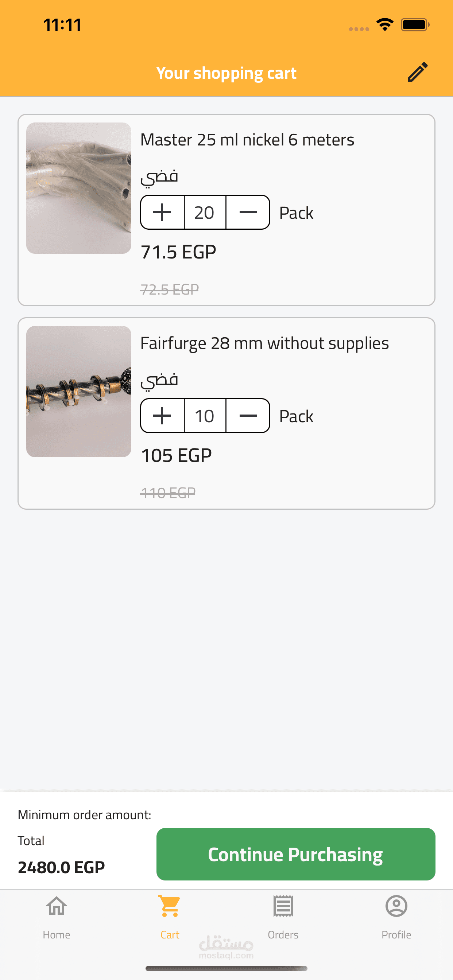Tap the battery status icon
453x980 pixels.
(415, 25)
